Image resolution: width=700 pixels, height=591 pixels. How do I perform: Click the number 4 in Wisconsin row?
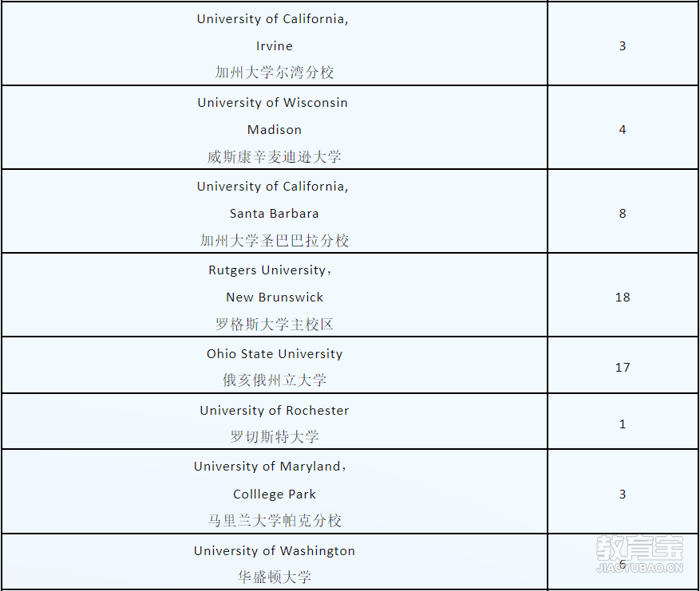[x=623, y=130]
